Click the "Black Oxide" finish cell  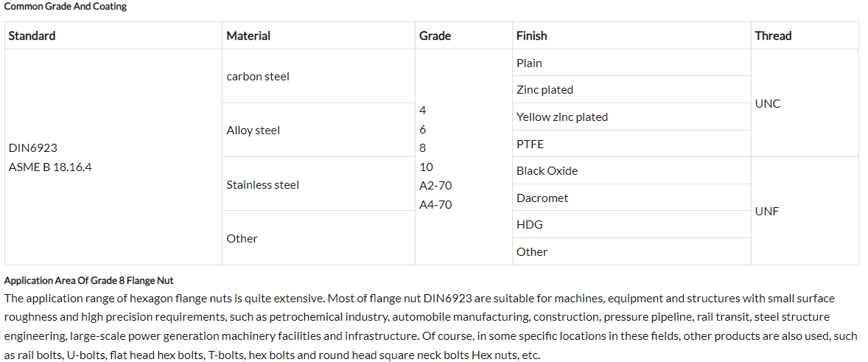547,171
